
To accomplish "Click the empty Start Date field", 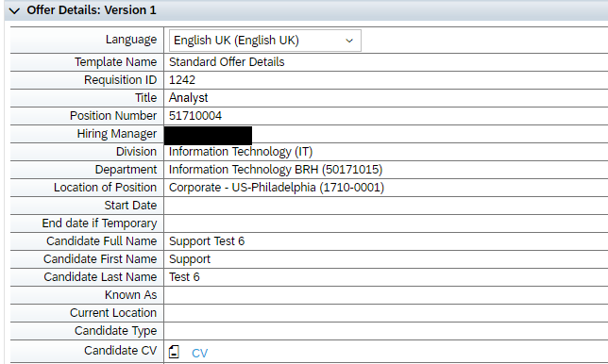I will click(386, 206).
